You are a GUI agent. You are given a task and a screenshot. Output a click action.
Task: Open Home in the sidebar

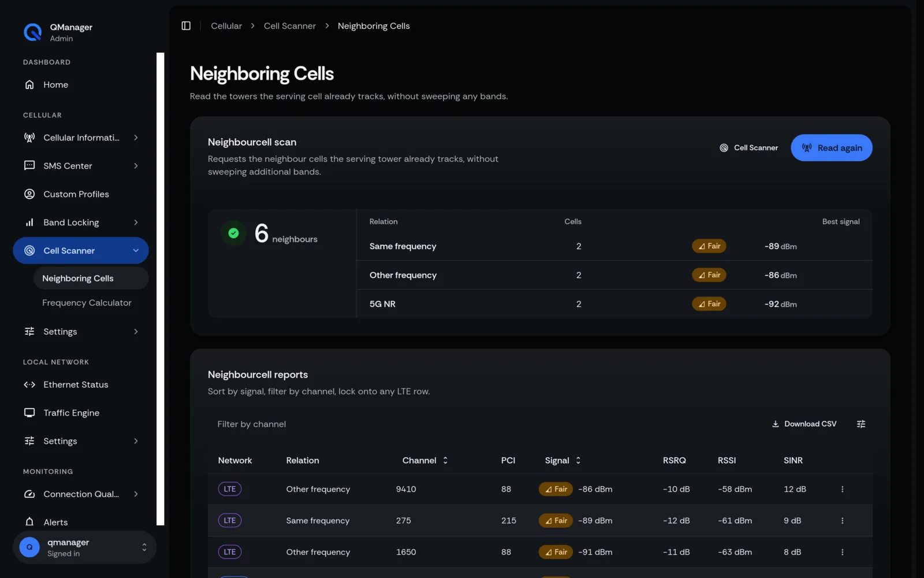point(81,85)
